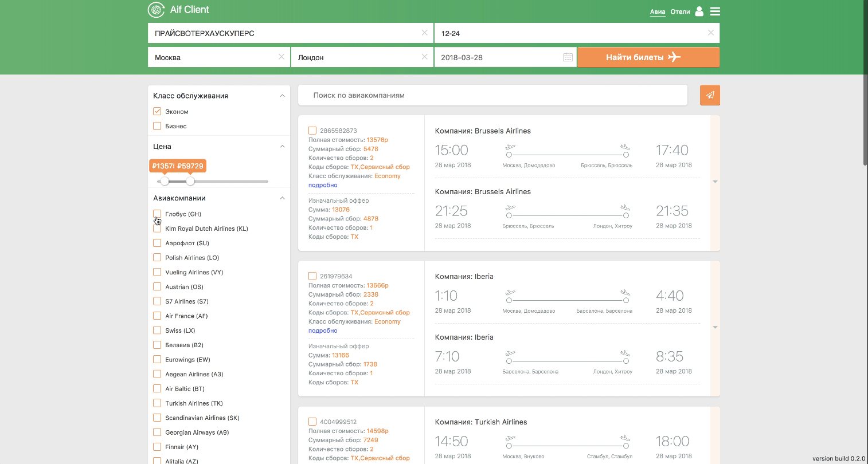Screen dimensions: 868x464
Task: Click takeoff icon on 1:10 Iberia flight
Action: (510, 293)
